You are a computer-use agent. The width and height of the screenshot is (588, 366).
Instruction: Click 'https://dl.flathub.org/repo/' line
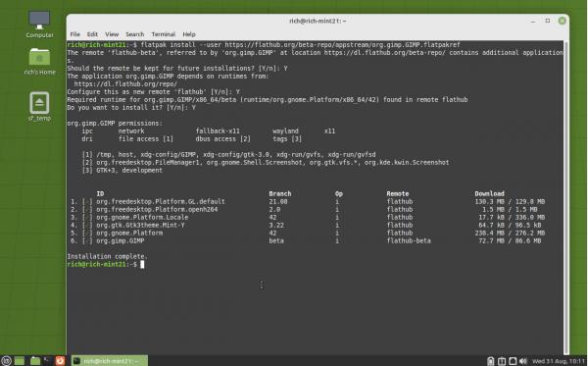coord(125,84)
